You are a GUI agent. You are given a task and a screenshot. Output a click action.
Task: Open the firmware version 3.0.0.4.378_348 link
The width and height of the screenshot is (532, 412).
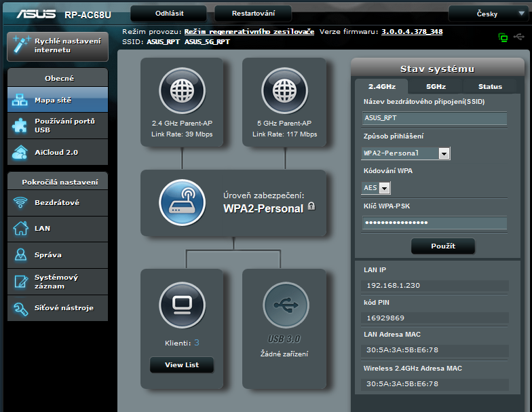411,32
